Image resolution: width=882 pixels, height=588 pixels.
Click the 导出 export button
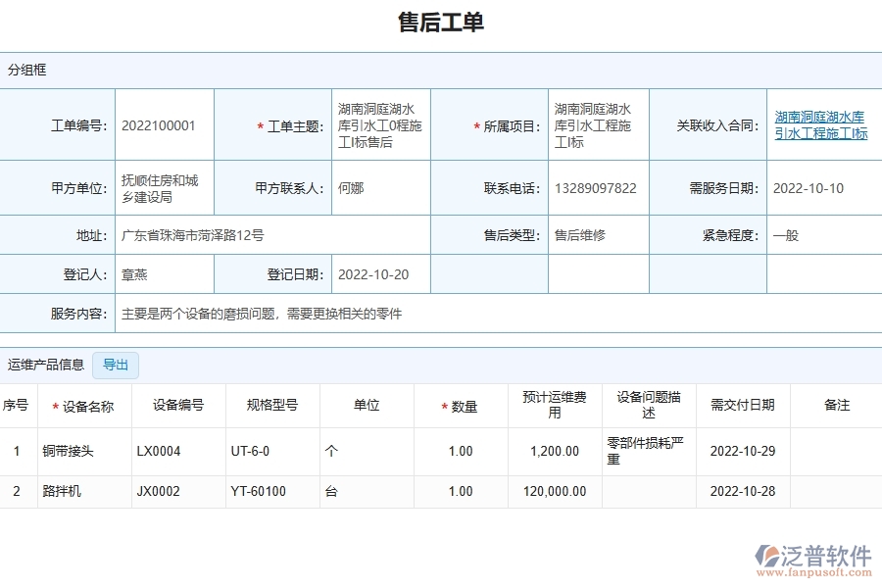click(x=116, y=365)
